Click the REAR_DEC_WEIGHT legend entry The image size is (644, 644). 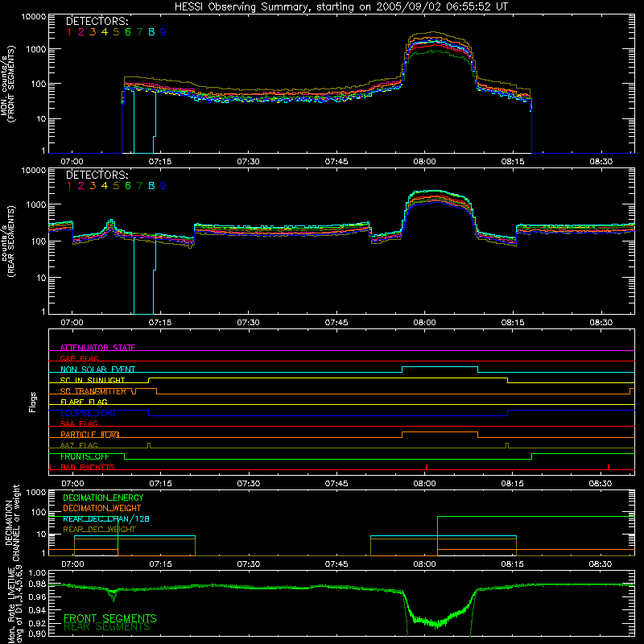tap(99, 530)
